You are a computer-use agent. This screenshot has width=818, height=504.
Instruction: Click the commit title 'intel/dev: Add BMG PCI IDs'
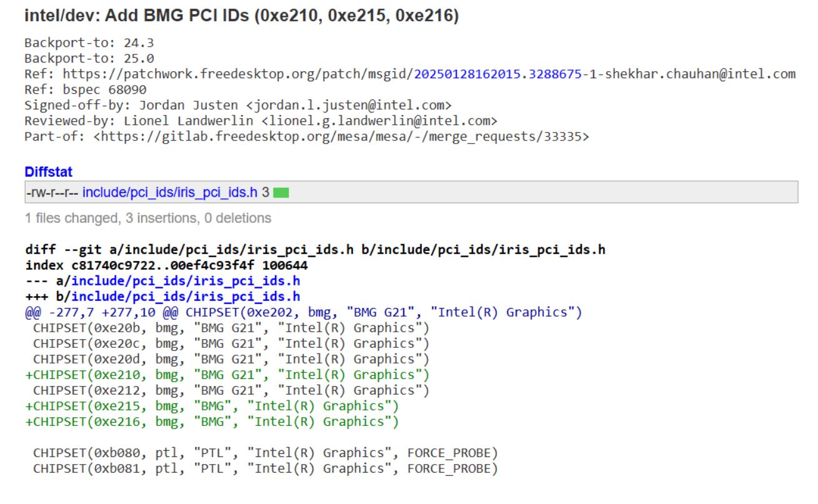click(x=242, y=17)
